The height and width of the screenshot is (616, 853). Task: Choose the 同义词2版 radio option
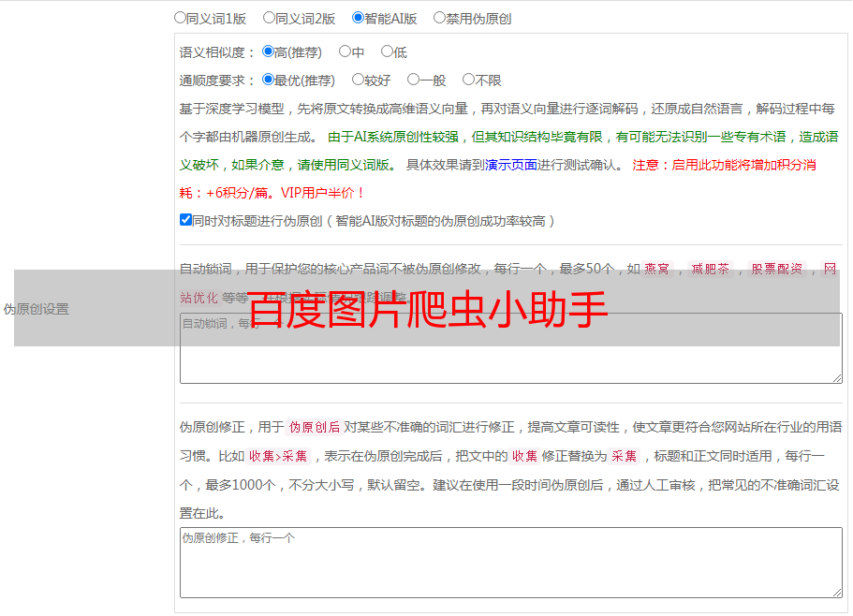[x=269, y=18]
